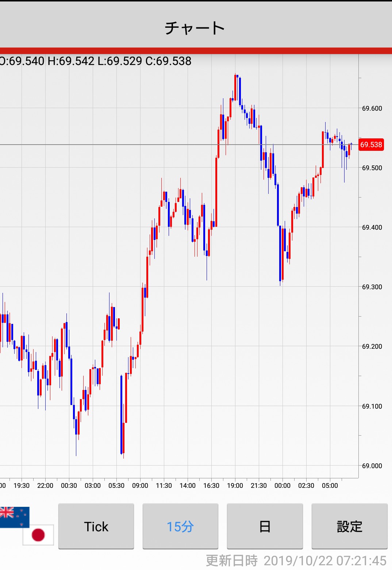Tap the 更新日時 update timestamp text

296,561
